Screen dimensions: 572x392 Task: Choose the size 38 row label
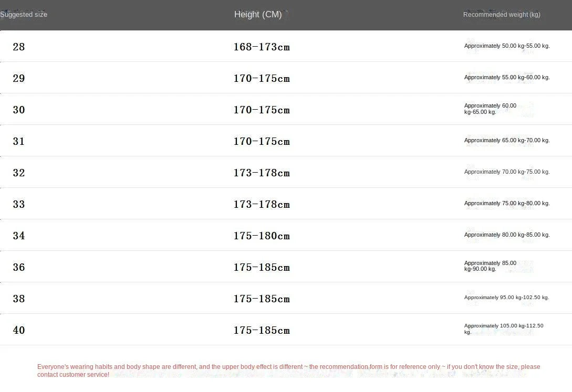[19, 299]
